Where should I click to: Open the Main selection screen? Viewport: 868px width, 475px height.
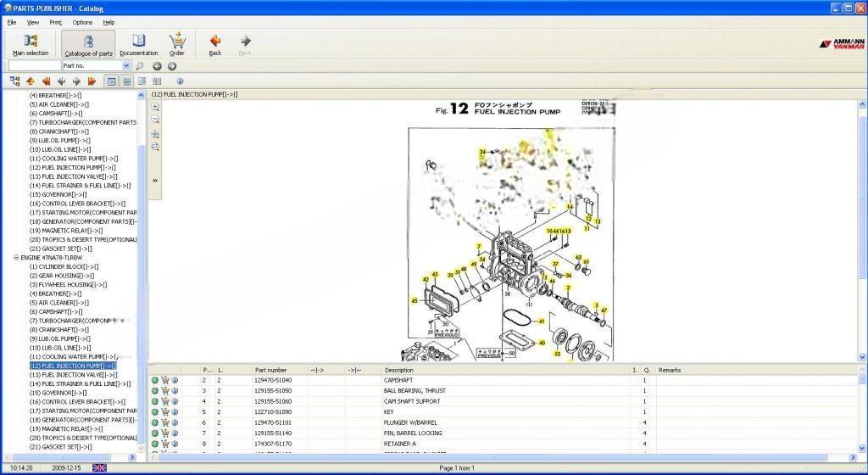point(31,44)
